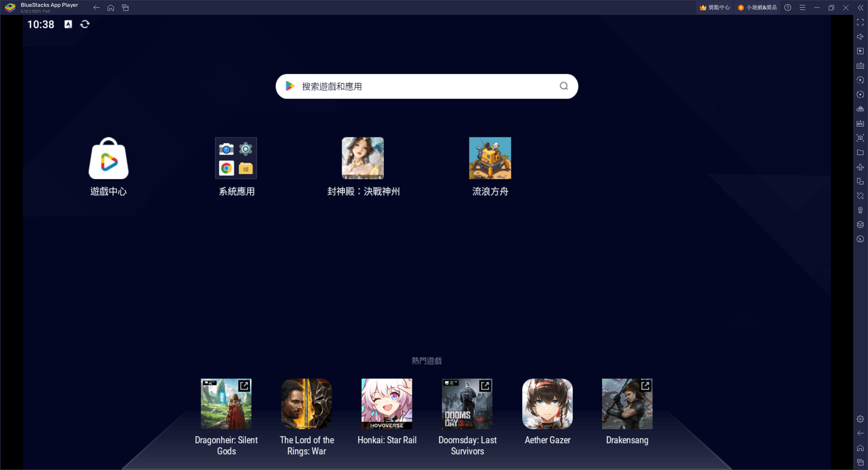The image size is (868, 470).
Task: Click the eco mode gauge icon
Action: pyautogui.click(x=860, y=239)
